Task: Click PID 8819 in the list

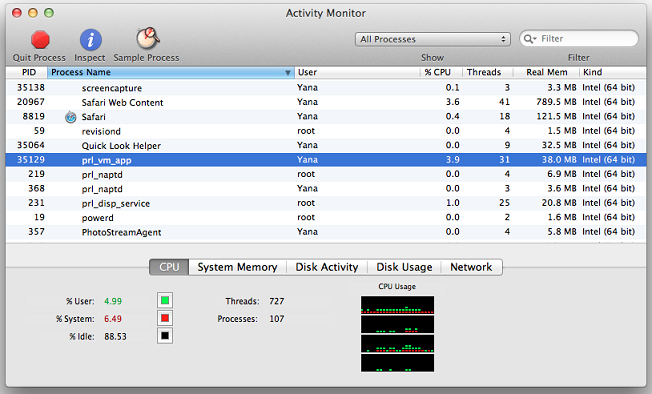Action: (34, 116)
